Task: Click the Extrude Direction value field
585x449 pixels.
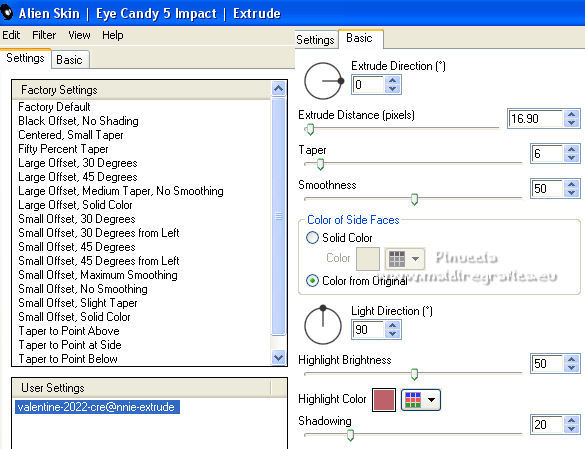Action: tap(368, 85)
